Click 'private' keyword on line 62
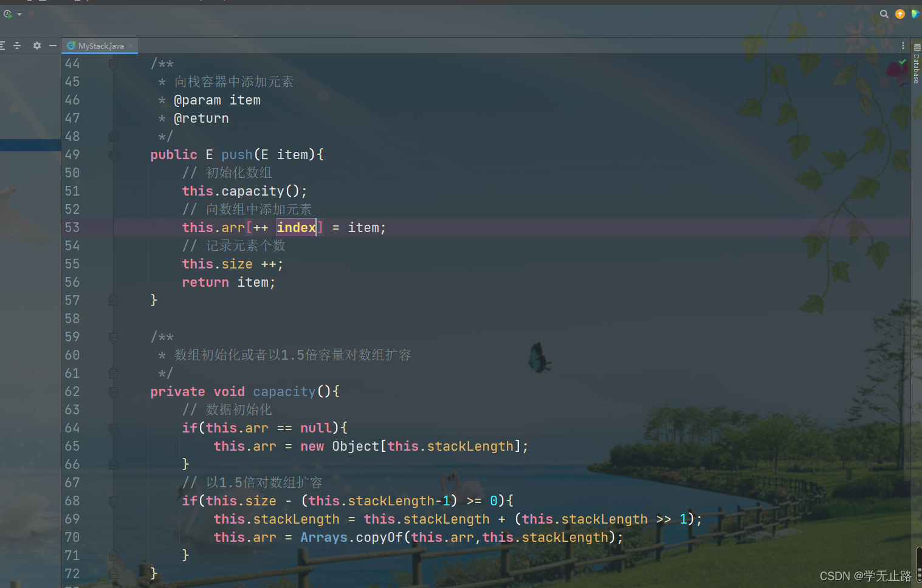922x588 pixels. [177, 392]
